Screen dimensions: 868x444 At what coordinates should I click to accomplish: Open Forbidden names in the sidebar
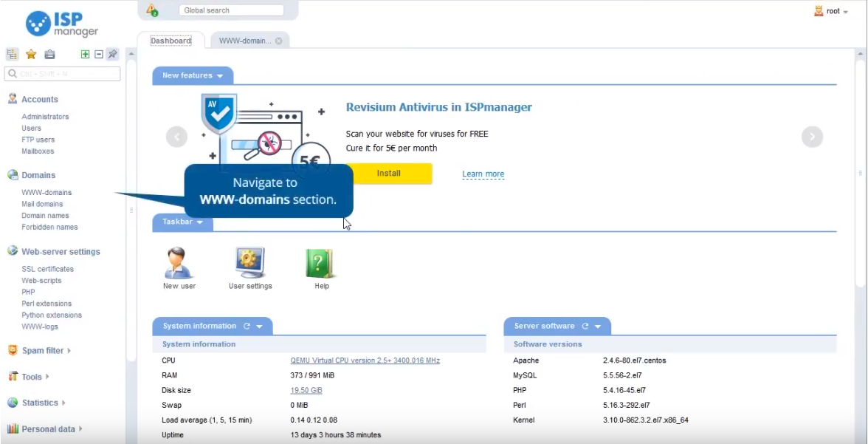tap(50, 228)
